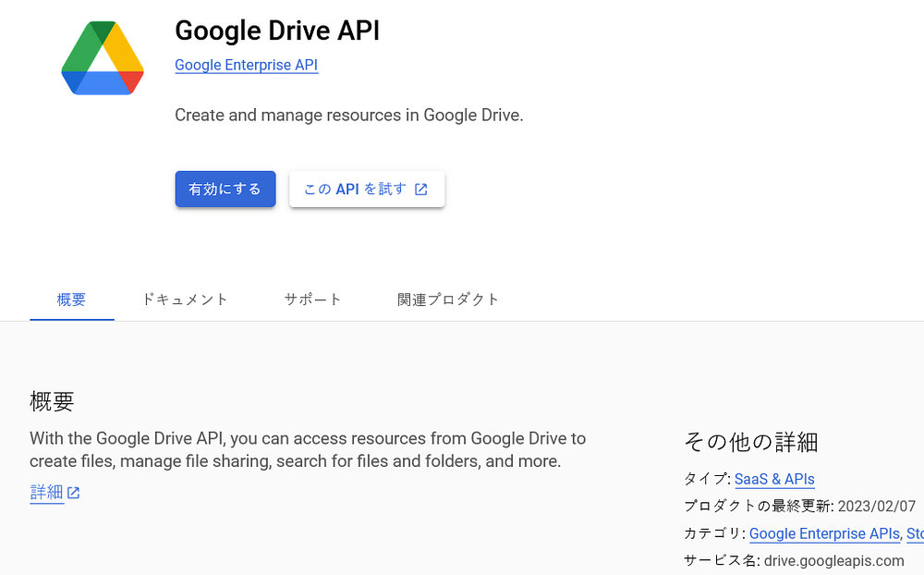
Task: Click the Google Drive triangle logo
Action: point(103,58)
